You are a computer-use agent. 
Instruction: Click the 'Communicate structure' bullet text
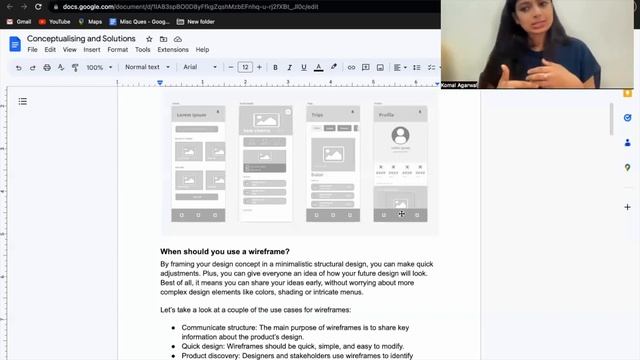click(295, 332)
